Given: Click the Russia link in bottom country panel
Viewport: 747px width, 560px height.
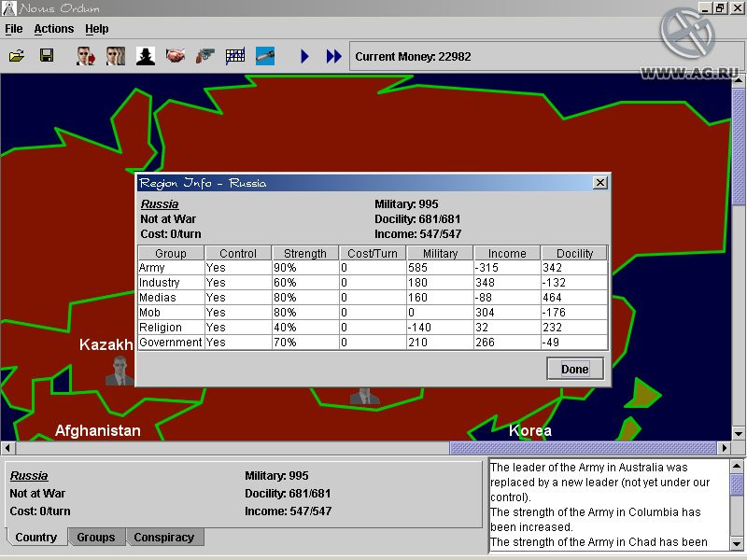Looking at the screenshot, I should (29, 476).
